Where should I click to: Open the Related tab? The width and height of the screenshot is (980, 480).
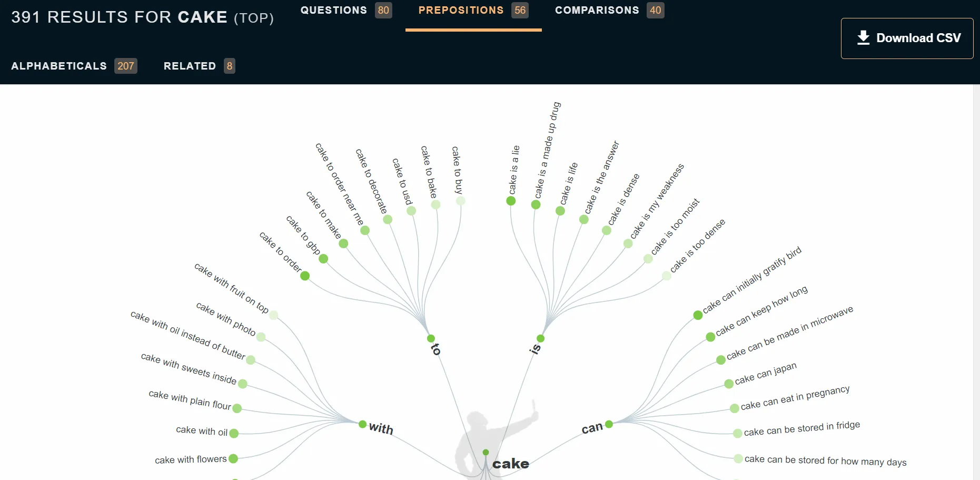pos(199,66)
